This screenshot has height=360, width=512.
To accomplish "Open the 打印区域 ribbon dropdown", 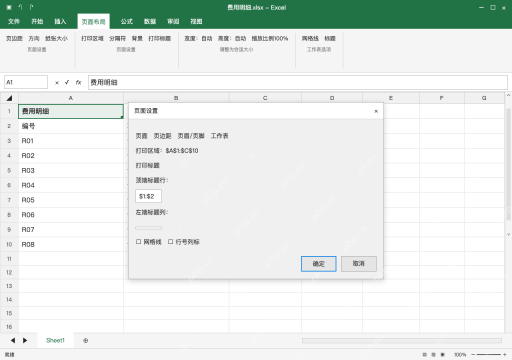I will click(x=92, y=39).
